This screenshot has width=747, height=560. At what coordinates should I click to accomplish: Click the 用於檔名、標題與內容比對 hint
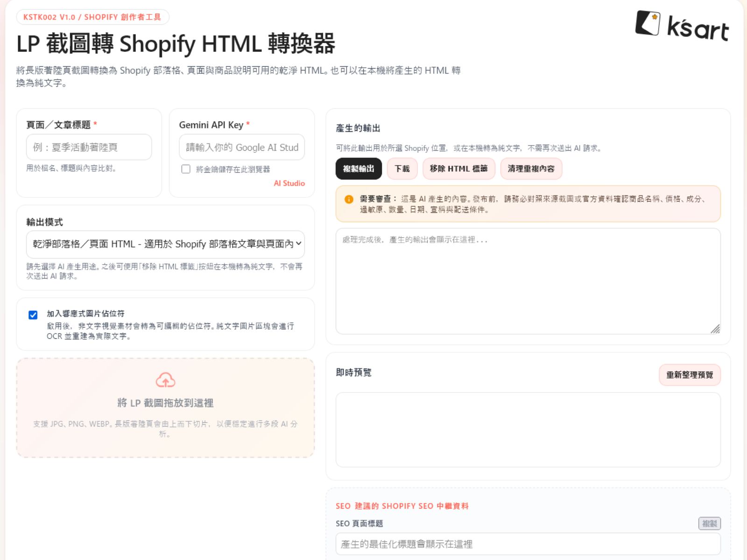pyautogui.click(x=71, y=168)
